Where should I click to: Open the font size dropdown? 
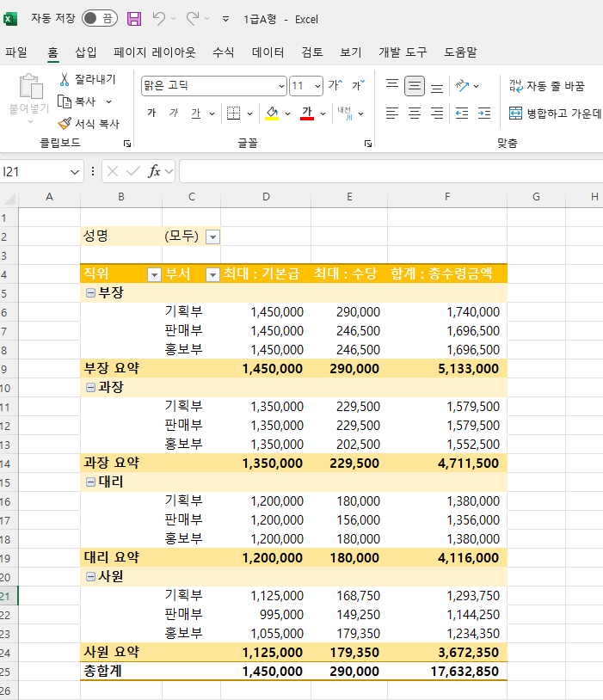pos(318,86)
